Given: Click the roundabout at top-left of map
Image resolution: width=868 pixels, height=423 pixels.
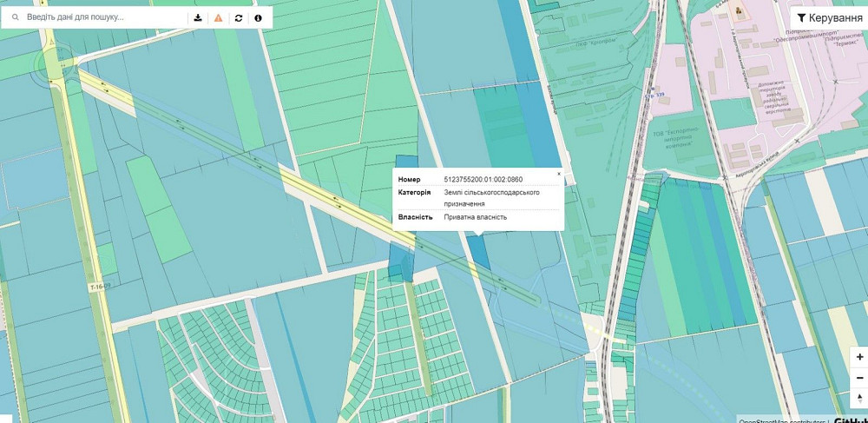Looking at the screenshot, I should click(50, 64).
